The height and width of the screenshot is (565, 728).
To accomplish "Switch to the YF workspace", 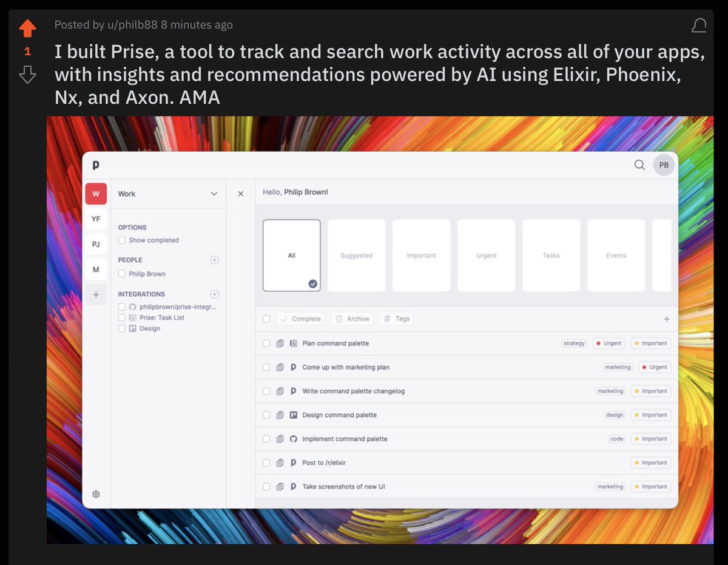I will coord(96,218).
